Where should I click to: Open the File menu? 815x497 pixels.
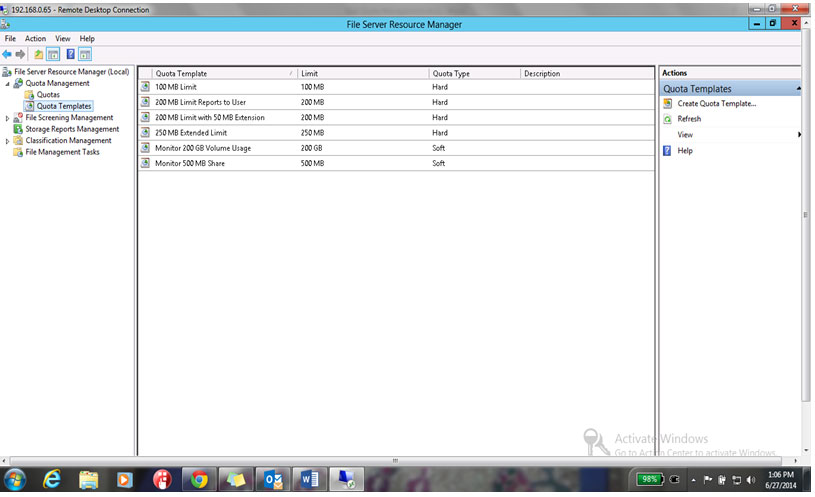point(10,38)
